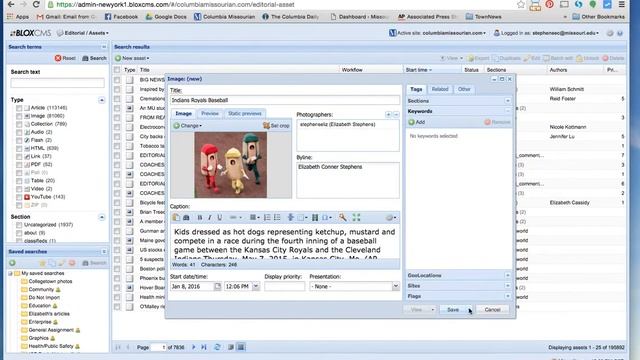Run Search in Search terms panel
Viewport: 640px width, 360px height.
[94, 58]
